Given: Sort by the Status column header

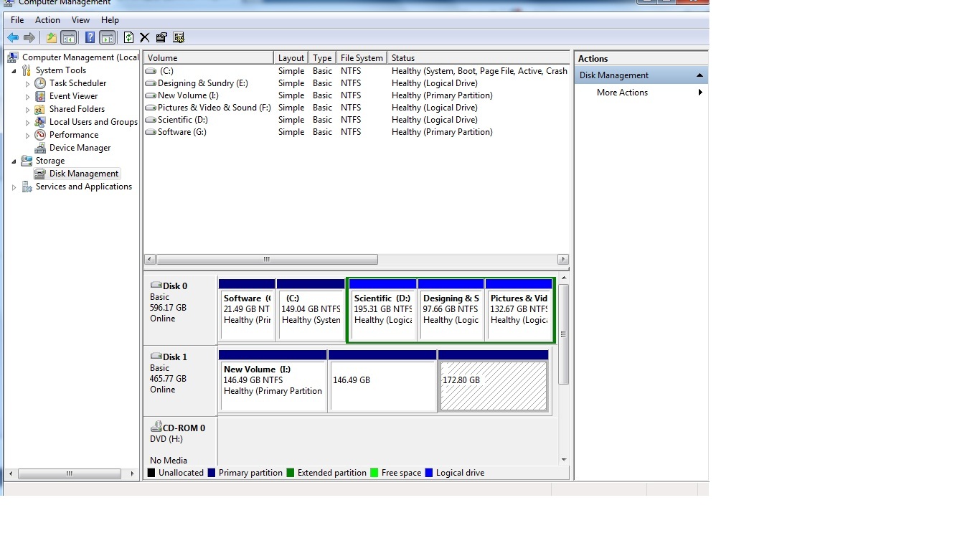Looking at the screenshot, I should pyautogui.click(x=479, y=58).
